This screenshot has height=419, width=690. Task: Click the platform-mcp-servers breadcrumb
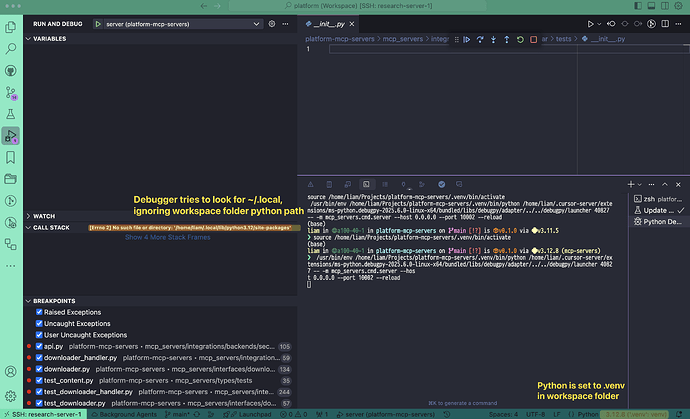click(340, 39)
